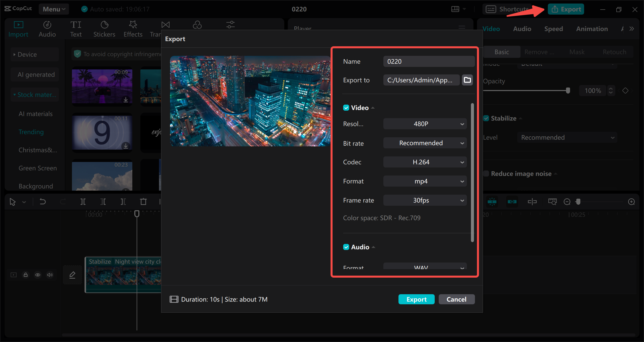Click the delete trash icon in timeline toolbar
The height and width of the screenshot is (342, 644).
143,202
